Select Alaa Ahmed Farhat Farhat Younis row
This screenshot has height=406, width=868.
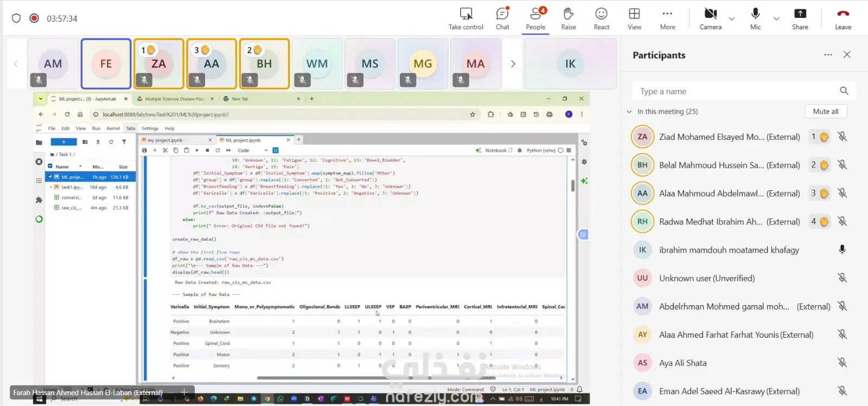tap(741, 334)
